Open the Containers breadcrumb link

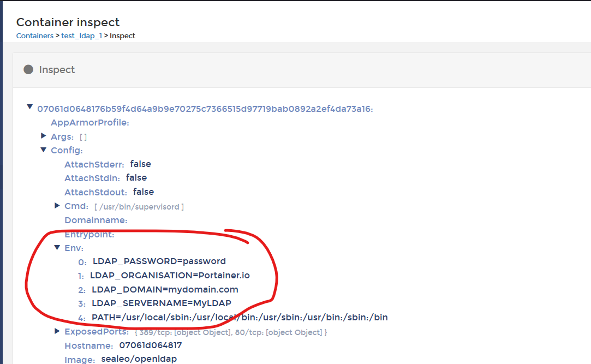[35, 36]
